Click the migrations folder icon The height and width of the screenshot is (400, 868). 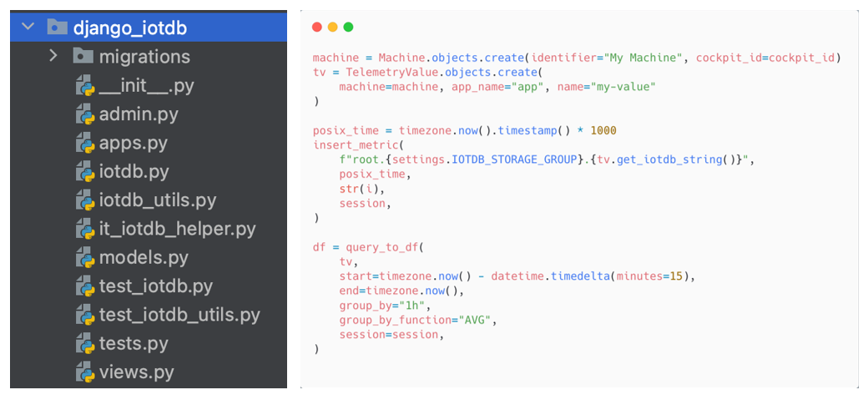pyautogui.click(x=82, y=56)
